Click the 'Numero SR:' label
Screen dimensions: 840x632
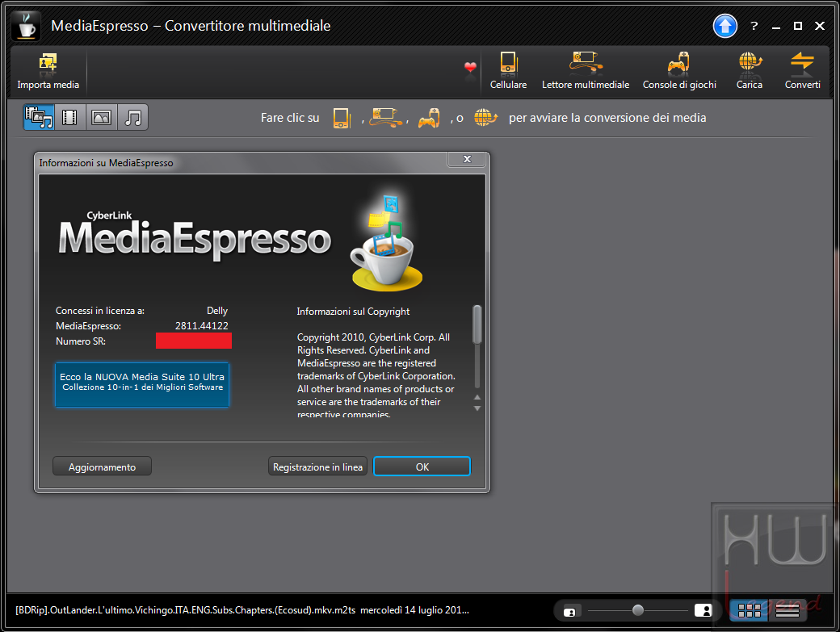(x=80, y=341)
